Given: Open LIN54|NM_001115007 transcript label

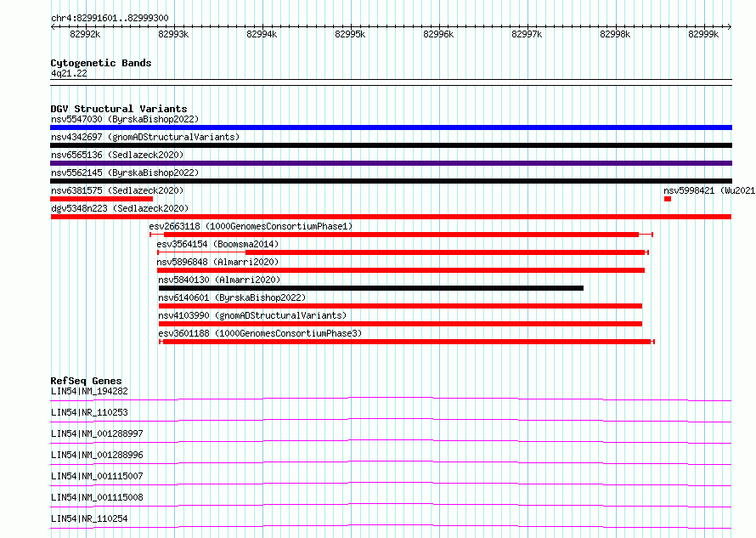Looking at the screenshot, I should point(97,476).
